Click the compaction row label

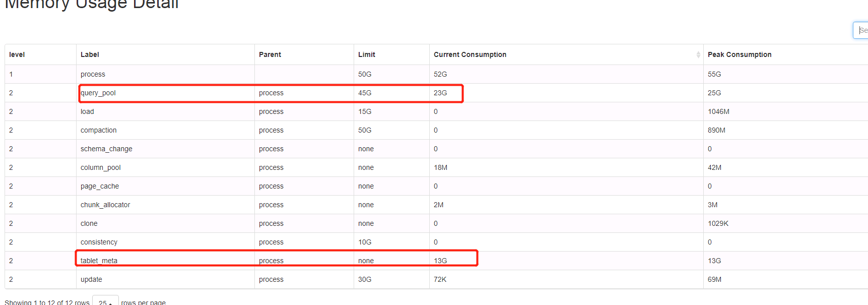click(x=98, y=130)
